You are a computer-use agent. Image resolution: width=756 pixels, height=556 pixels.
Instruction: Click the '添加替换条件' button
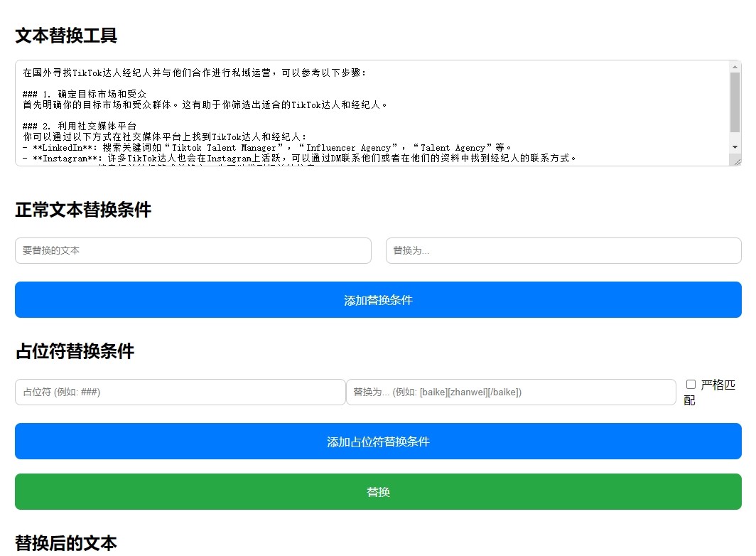(378, 300)
